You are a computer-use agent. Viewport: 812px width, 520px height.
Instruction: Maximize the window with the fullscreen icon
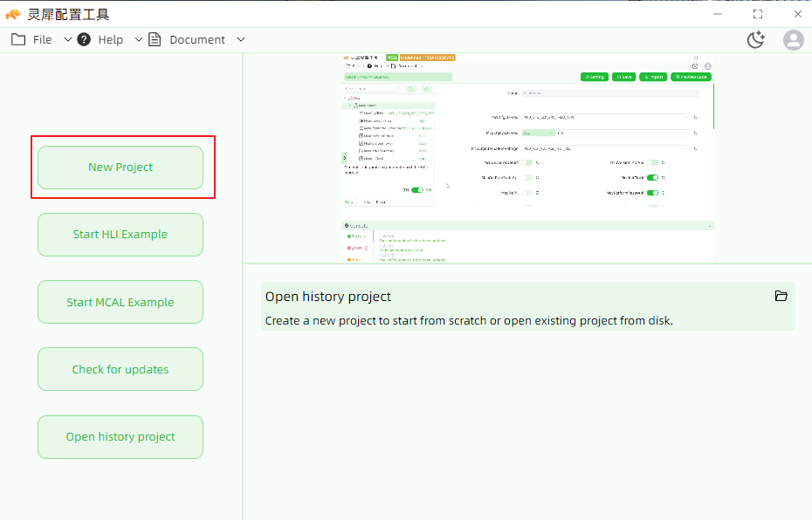758,15
